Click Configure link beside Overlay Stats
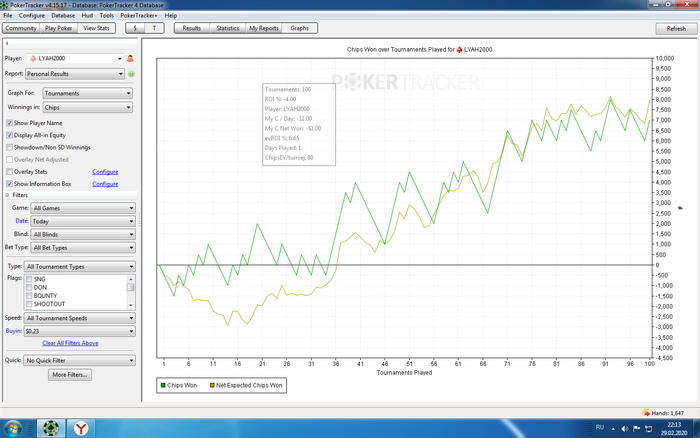Screen dimensions: 700x438 105,171
